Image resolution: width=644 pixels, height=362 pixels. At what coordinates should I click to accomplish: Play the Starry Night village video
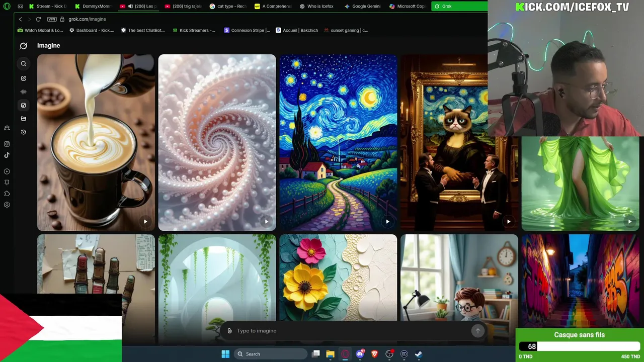point(387,221)
